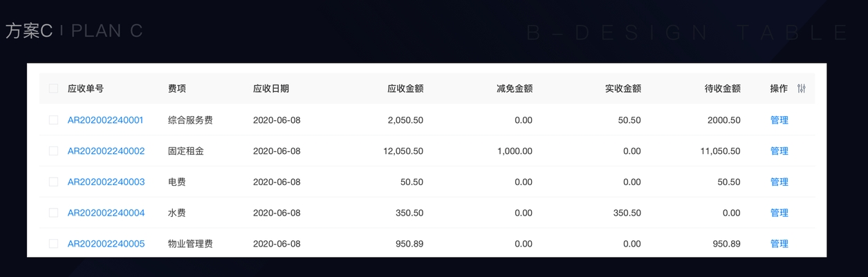Open the column settings filter icon
868x277 pixels.
click(x=802, y=88)
